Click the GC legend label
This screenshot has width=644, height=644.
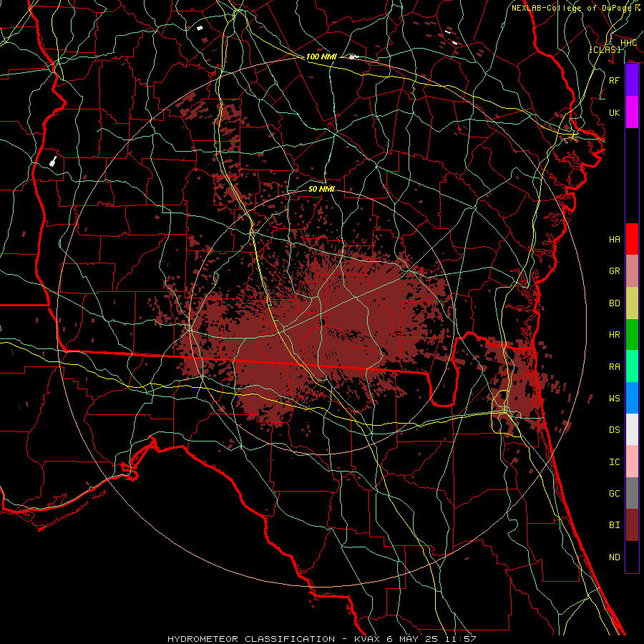615,494
